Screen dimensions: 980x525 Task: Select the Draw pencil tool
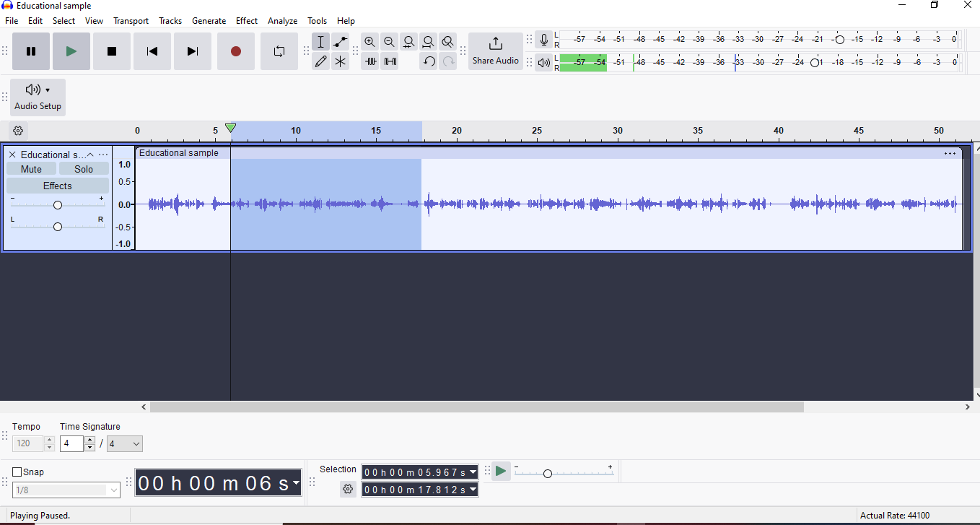321,61
